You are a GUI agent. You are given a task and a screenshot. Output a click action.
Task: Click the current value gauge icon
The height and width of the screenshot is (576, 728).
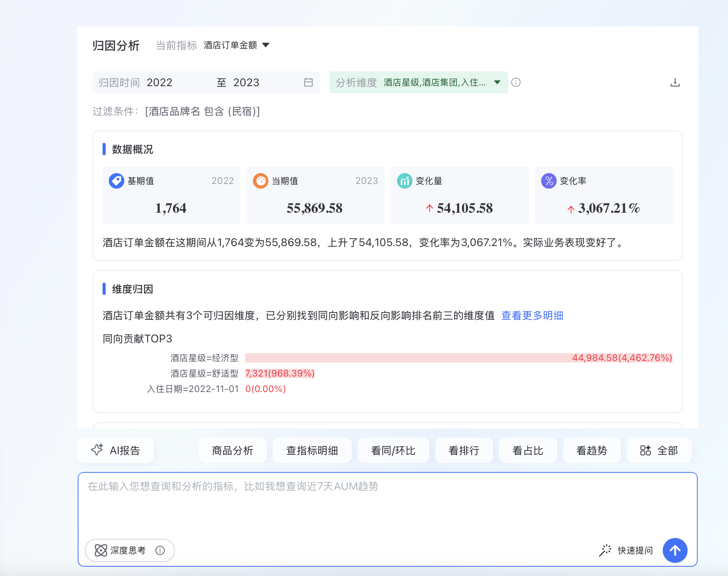tap(261, 181)
